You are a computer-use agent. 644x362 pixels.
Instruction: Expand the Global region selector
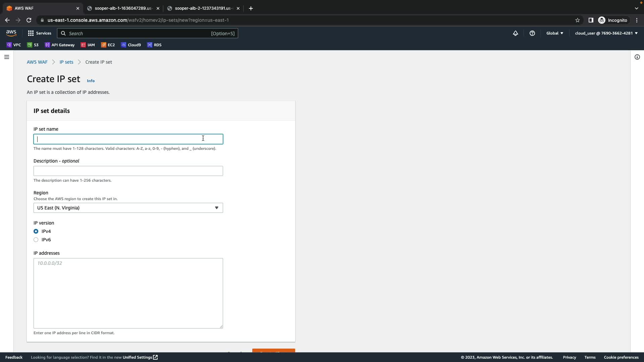click(x=554, y=33)
